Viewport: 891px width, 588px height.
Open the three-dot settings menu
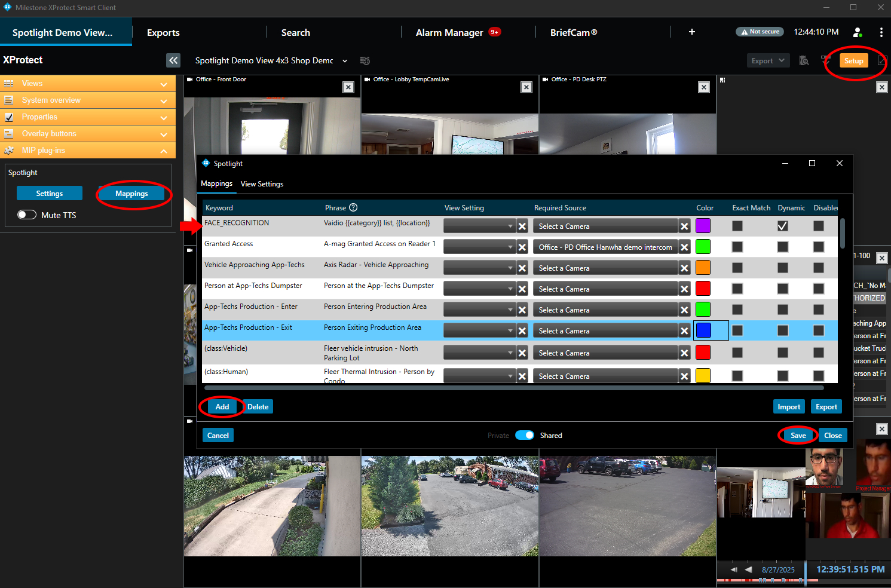click(x=881, y=32)
